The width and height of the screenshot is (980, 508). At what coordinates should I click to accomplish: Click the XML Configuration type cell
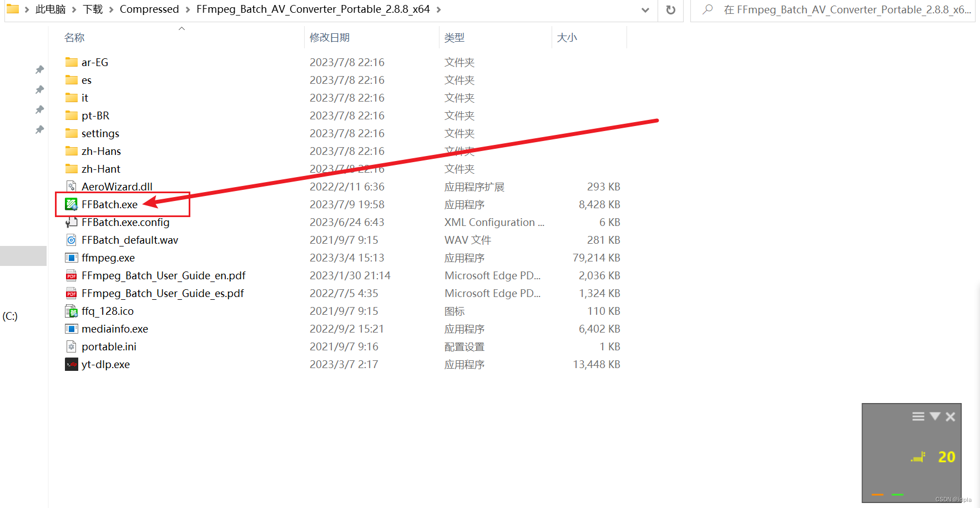494,222
